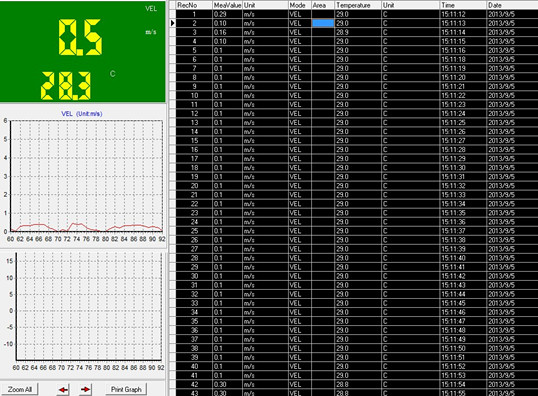Click the red left arrow button
Screen dimensions: 538x396
63,389
